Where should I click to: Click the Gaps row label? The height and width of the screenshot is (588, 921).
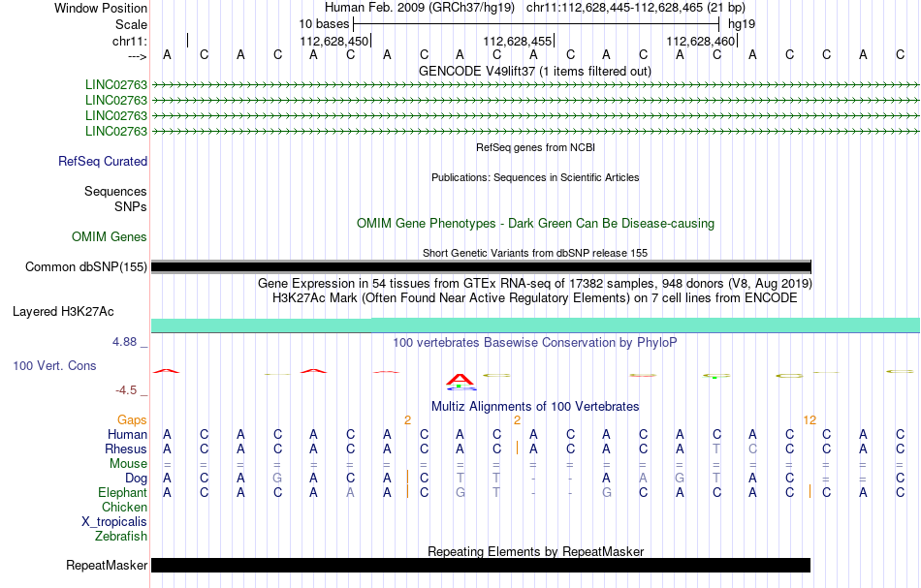click(132, 419)
